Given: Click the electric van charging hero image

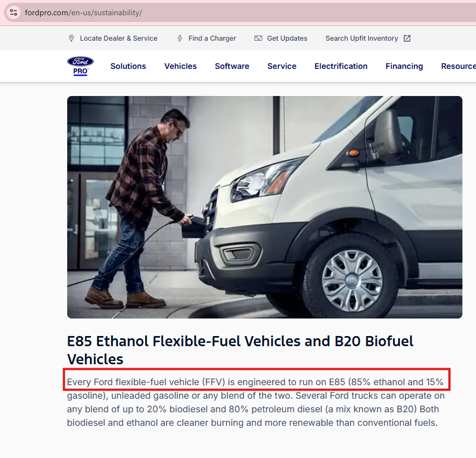Looking at the screenshot, I should [x=265, y=207].
